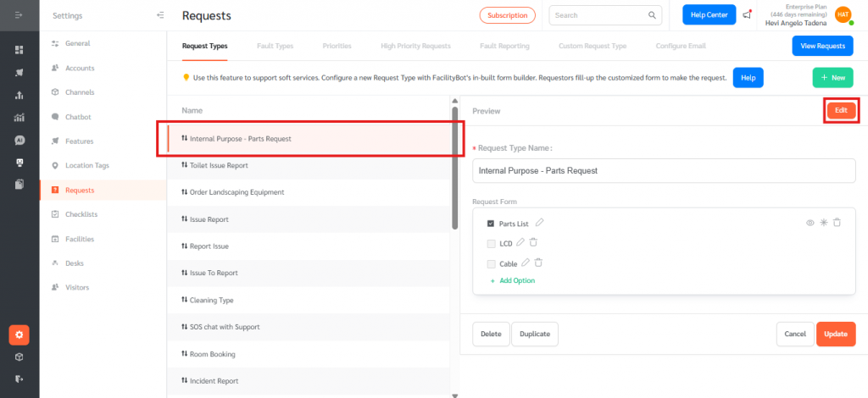Click the Request Type Name input field
The height and width of the screenshot is (398, 868).
pos(663,170)
